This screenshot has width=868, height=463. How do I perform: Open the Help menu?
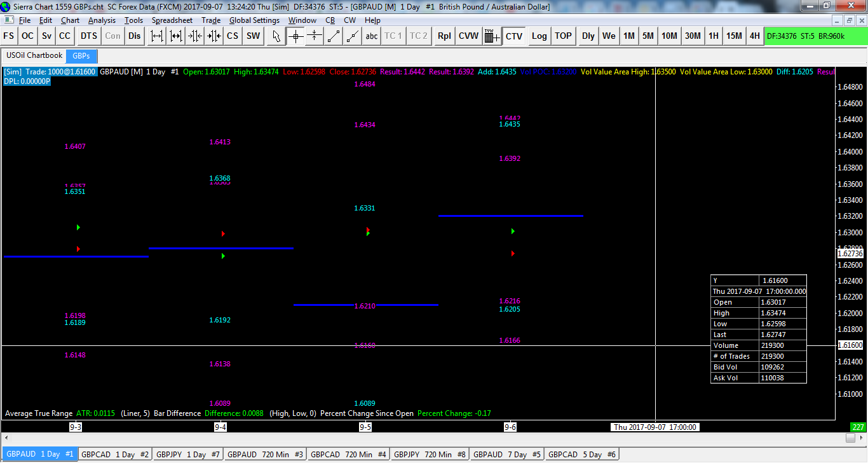coord(373,20)
